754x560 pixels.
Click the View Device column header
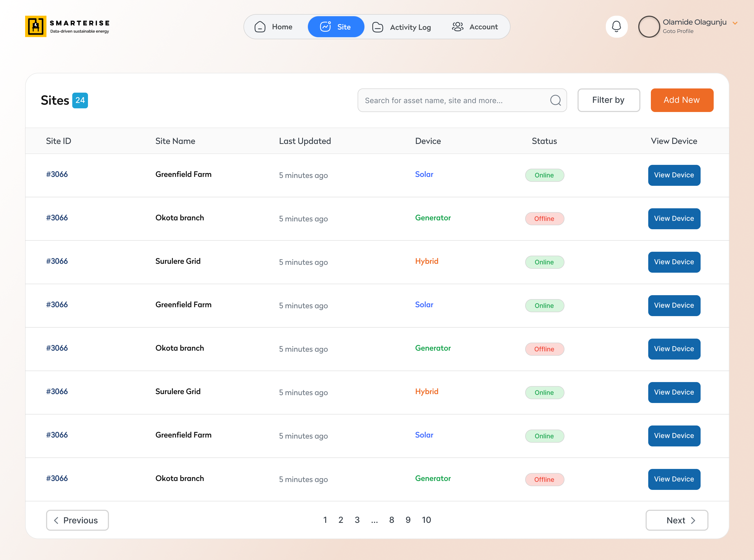[x=674, y=141]
